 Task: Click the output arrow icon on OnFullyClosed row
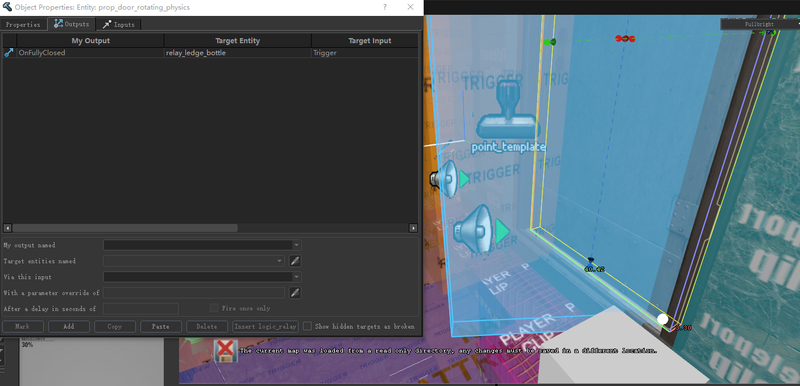pos(9,53)
